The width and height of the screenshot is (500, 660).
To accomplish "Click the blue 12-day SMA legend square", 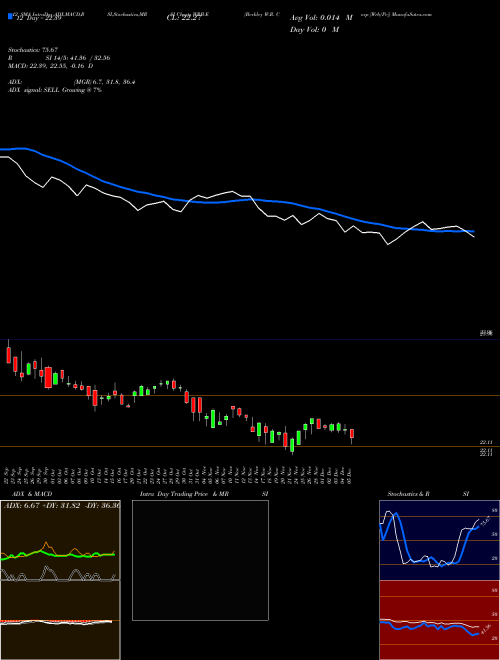I will [x=10, y=17].
